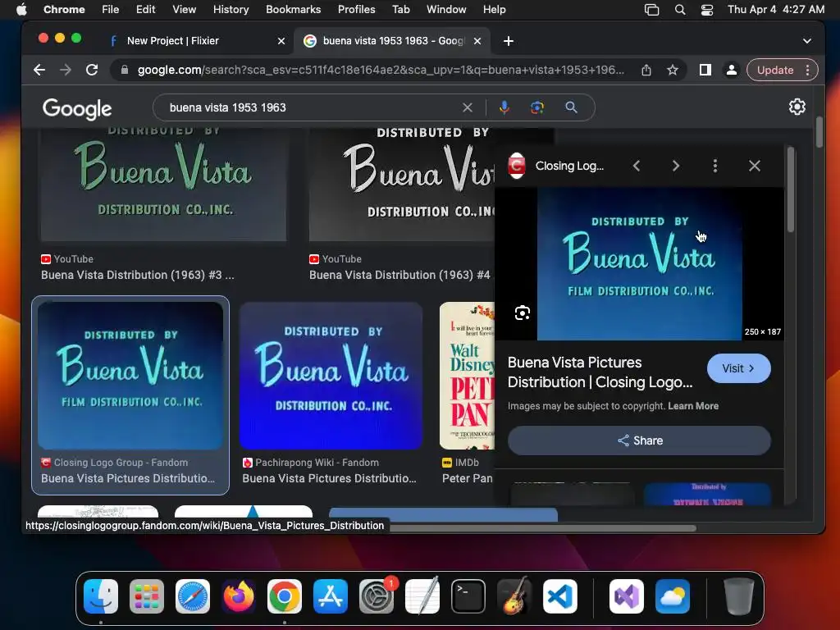The height and width of the screenshot is (630, 840).
Task: Show previous image in preview panel
Action: pos(637,166)
